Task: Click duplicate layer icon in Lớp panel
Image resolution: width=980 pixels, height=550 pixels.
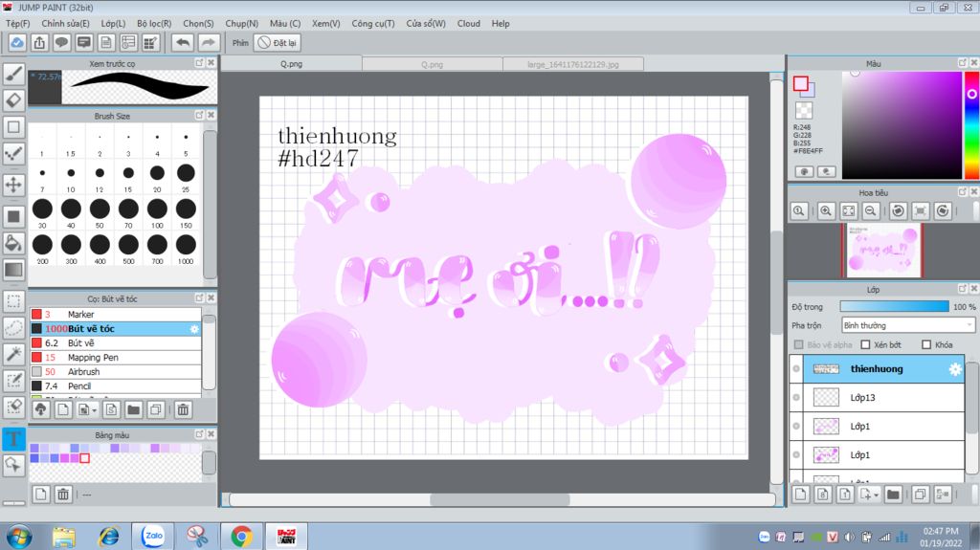Action: [x=920, y=495]
